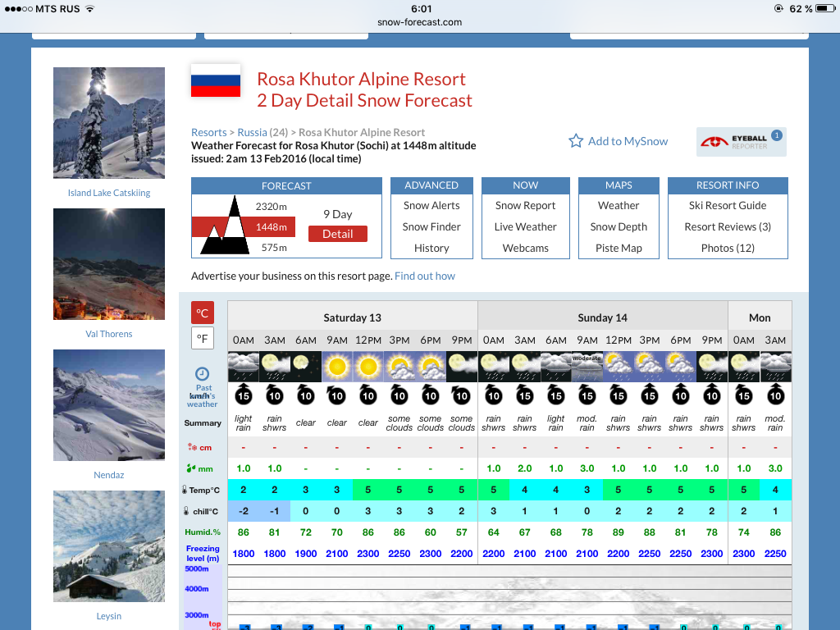Click Saturday 0AM wind arrow 15

tap(243, 395)
